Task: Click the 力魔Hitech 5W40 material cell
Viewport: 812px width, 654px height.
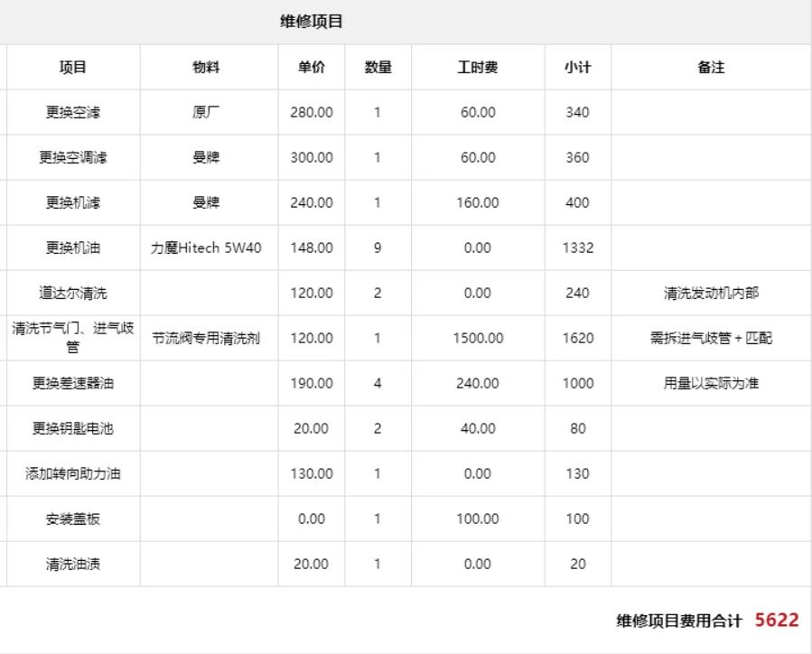Action: click(210, 247)
